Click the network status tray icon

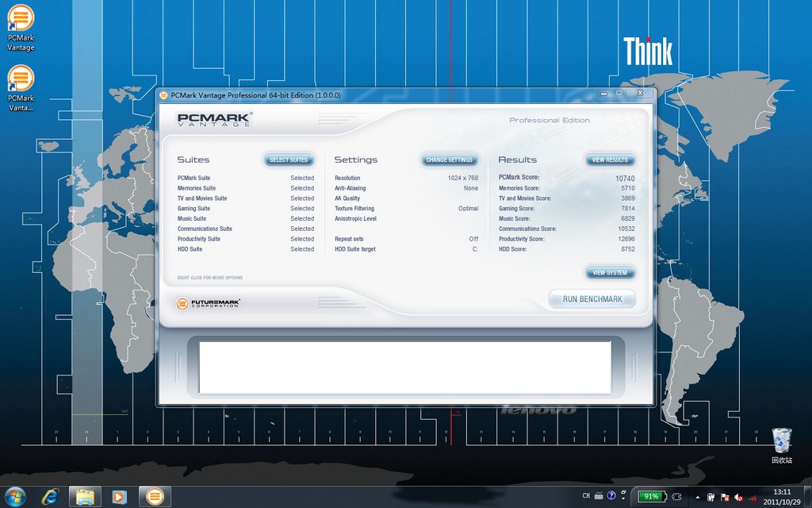(752, 497)
